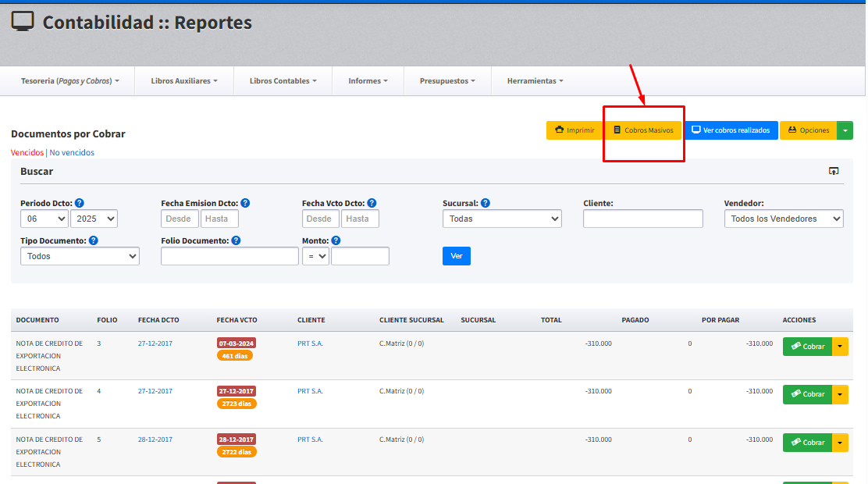
Task: Click the monitor icon beside Contabilidad title
Action: [23, 22]
